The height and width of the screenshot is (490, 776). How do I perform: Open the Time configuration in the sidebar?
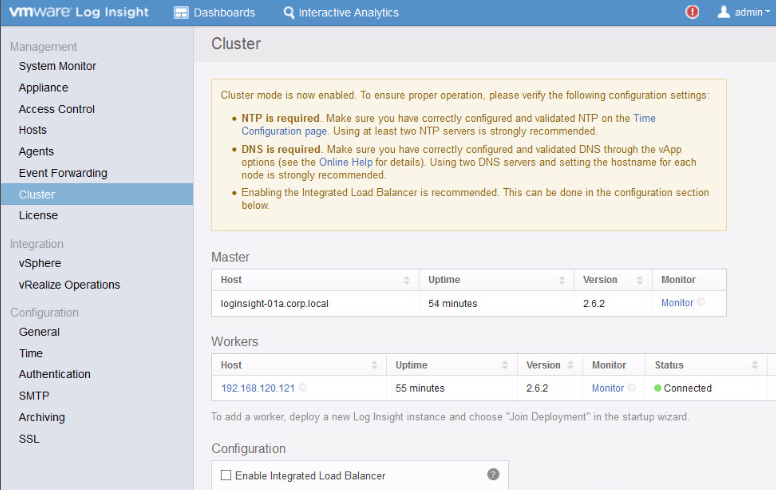click(31, 353)
